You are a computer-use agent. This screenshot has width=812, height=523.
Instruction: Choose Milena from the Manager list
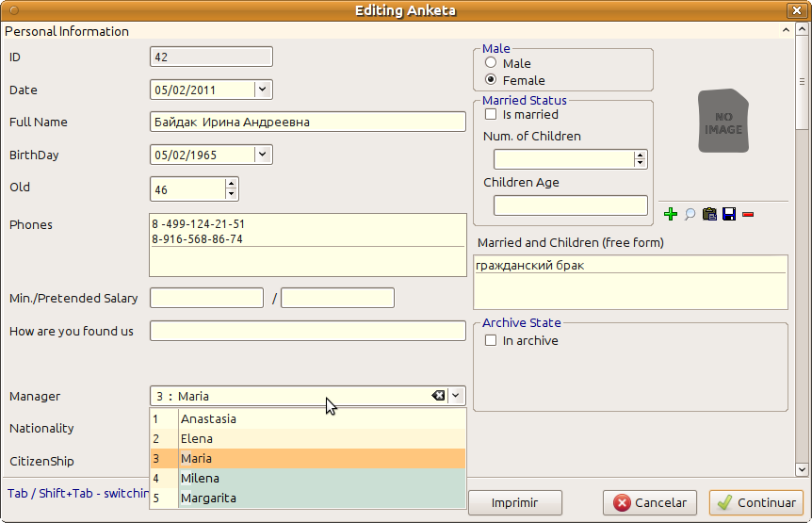(308, 478)
